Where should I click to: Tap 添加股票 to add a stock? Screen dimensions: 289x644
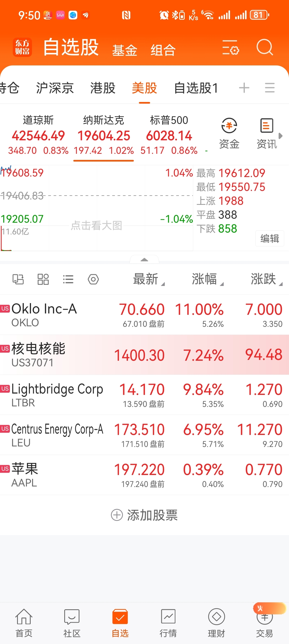point(144,515)
